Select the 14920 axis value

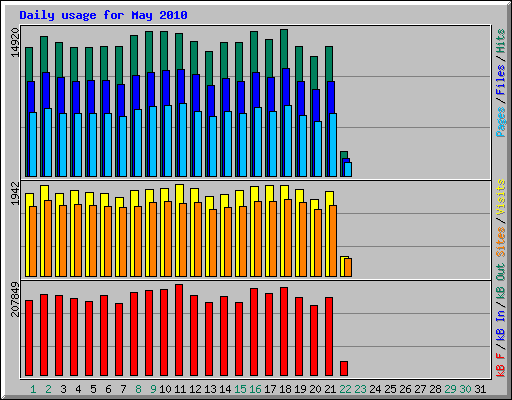pos(15,43)
